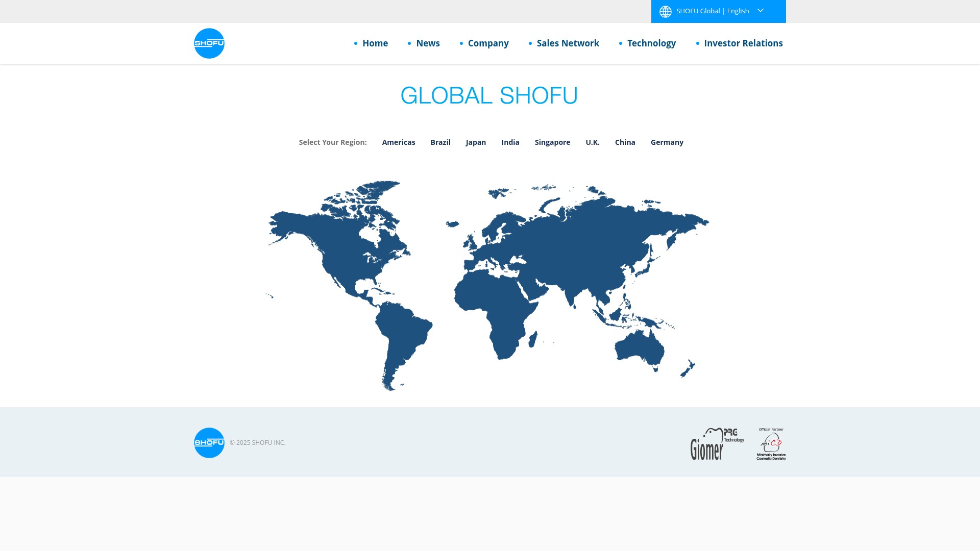The height and width of the screenshot is (551, 980).
Task: Click the Giomer PRG Technology logo
Action: [717, 444]
